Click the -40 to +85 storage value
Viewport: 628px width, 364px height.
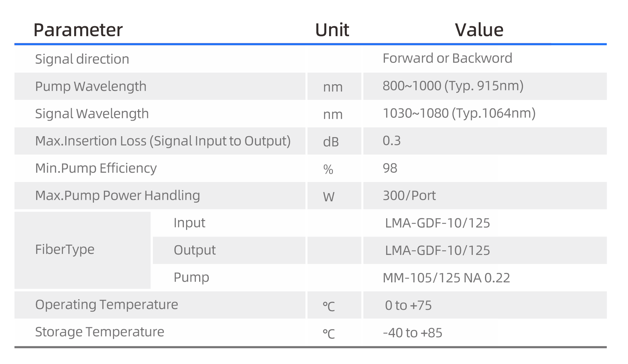point(412,333)
